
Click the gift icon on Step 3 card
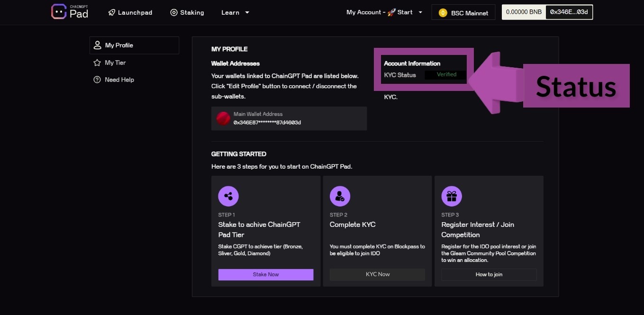[x=451, y=196]
